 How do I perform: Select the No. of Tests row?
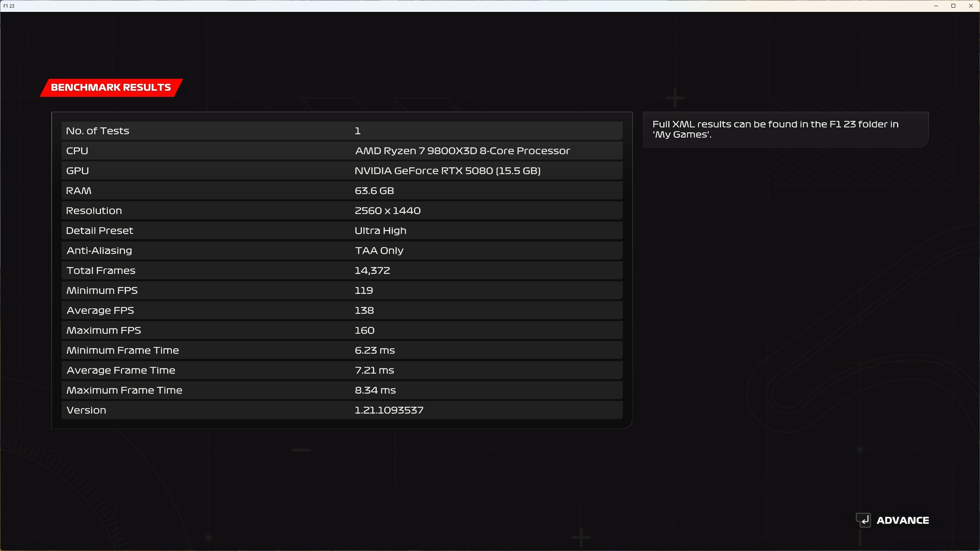pyautogui.click(x=342, y=131)
